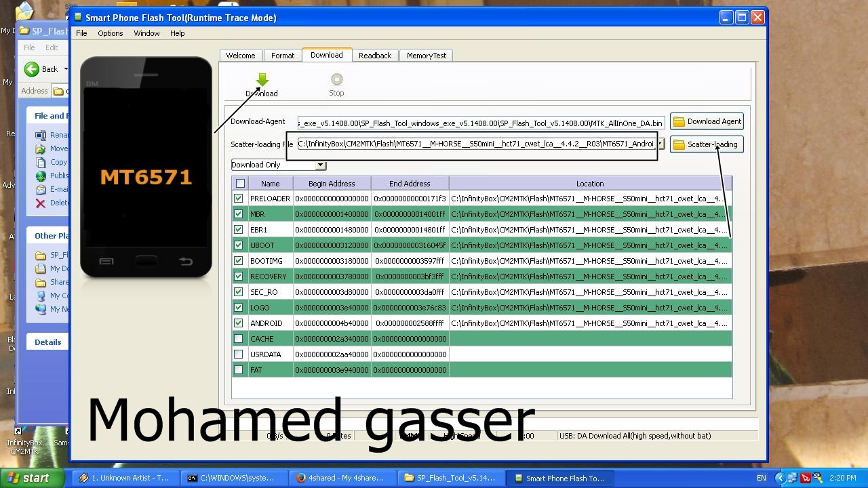Open the Edit menu in Explorer window

(x=52, y=47)
